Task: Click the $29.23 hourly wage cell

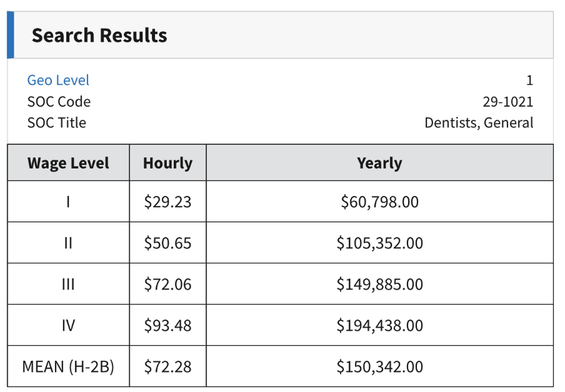Action: (167, 202)
